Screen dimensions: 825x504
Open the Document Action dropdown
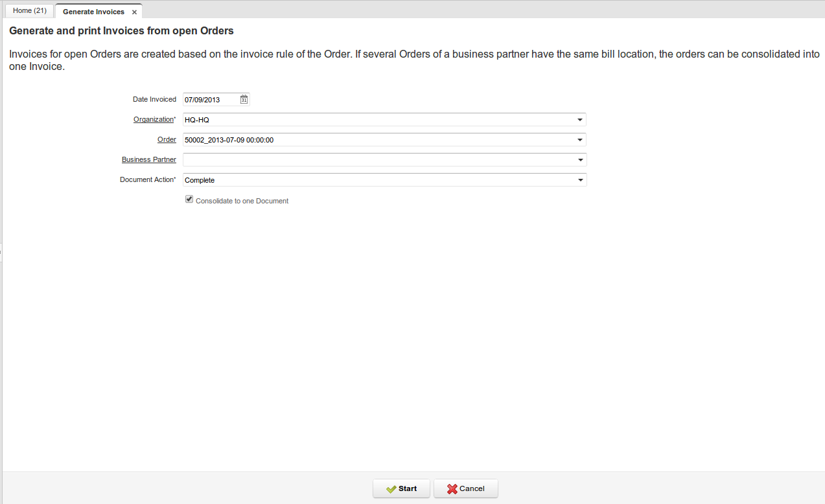coord(580,179)
